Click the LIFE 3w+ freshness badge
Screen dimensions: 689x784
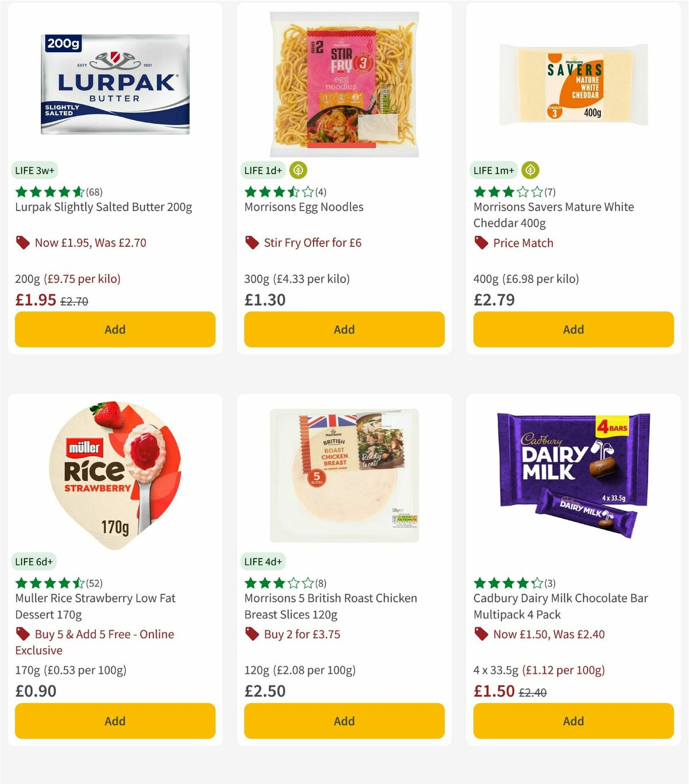34,170
